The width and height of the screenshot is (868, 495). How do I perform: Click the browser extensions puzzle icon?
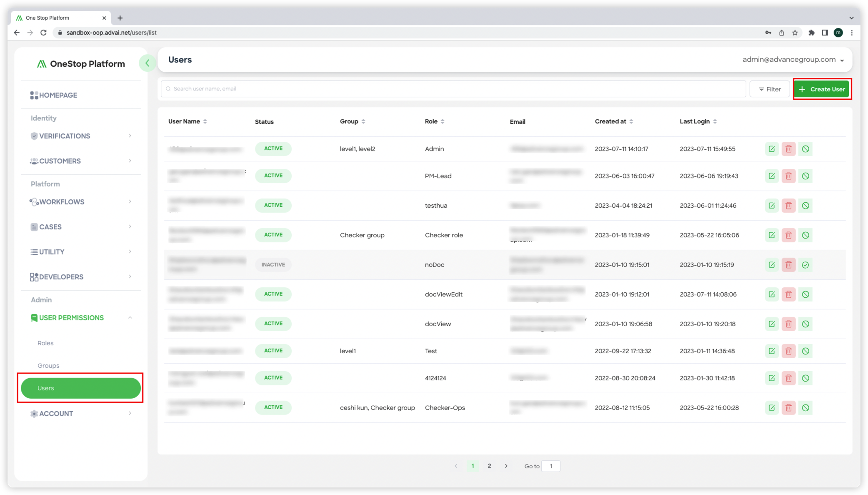811,33
